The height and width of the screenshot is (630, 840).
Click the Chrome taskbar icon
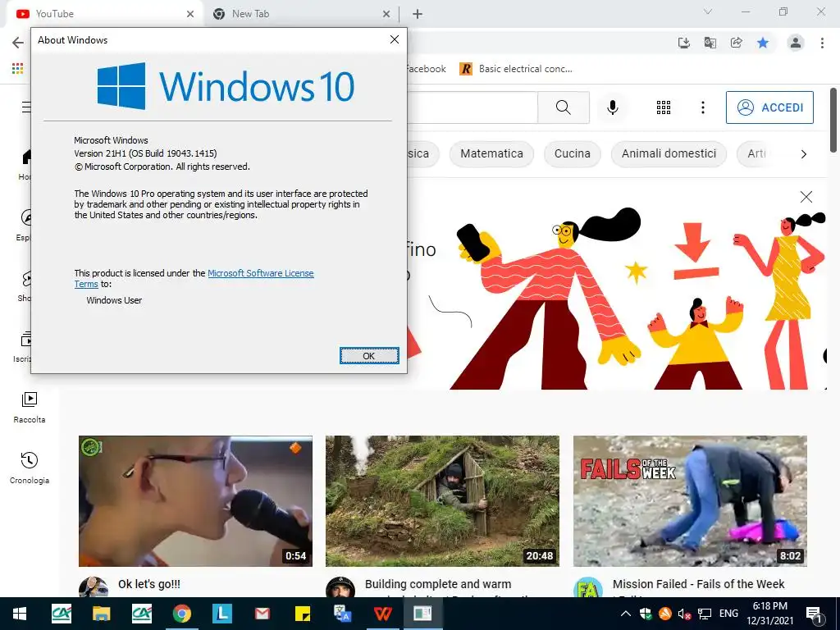tap(181, 614)
